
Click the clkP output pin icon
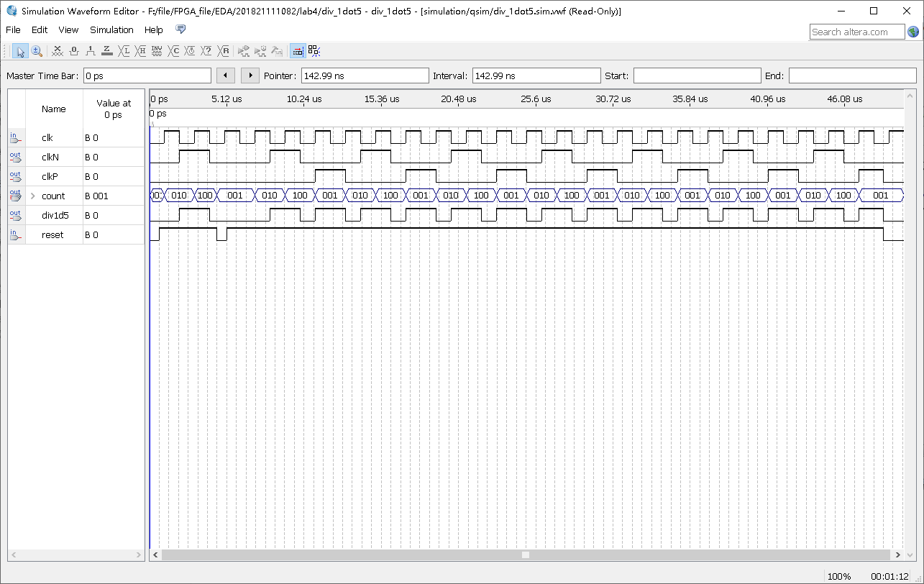(16, 176)
